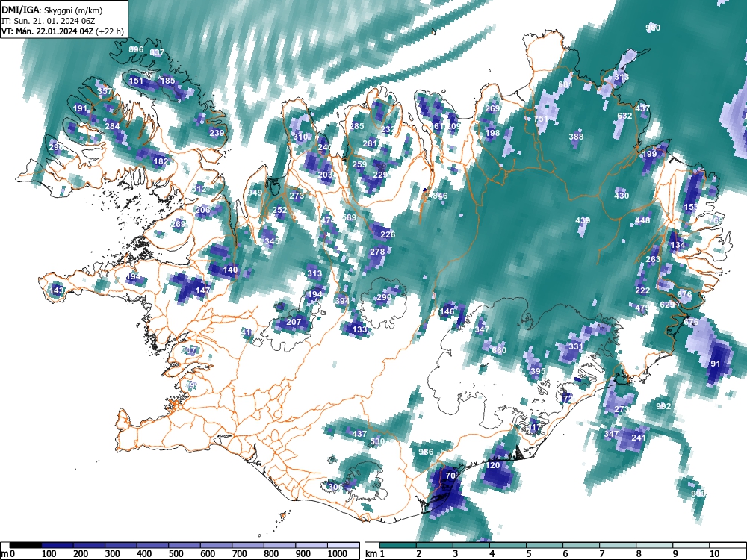Viewport: 747px width, 560px height.
Task: Click the visibility value '306' near the south coast
Action: click(x=335, y=487)
